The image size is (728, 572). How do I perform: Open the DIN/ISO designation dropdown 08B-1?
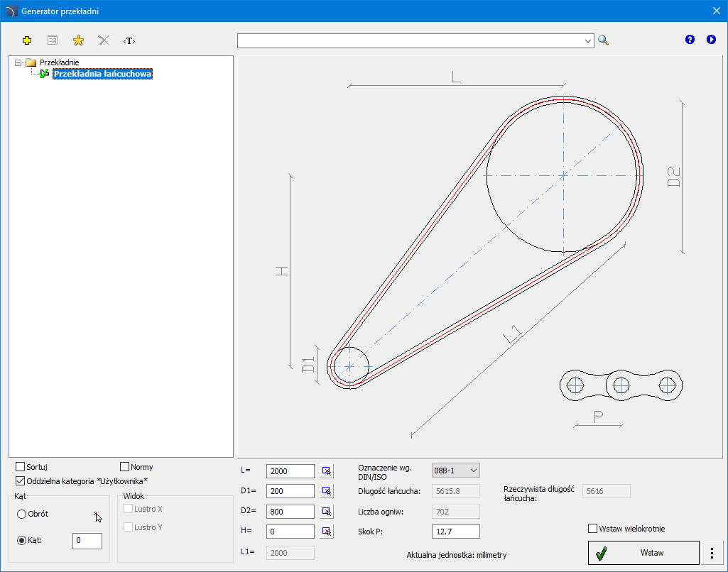(x=455, y=471)
